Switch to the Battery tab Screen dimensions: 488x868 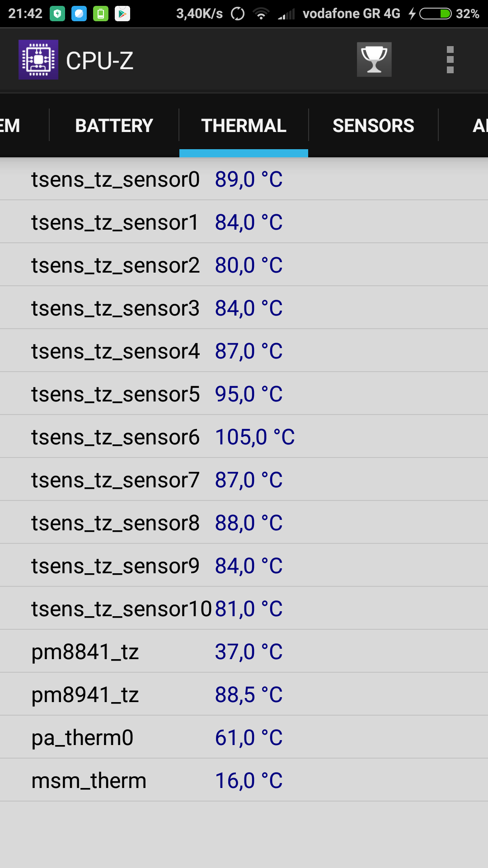click(114, 126)
